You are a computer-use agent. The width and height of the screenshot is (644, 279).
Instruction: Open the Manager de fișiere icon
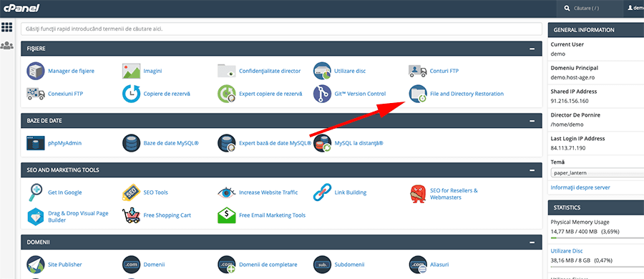click(36, 71)
